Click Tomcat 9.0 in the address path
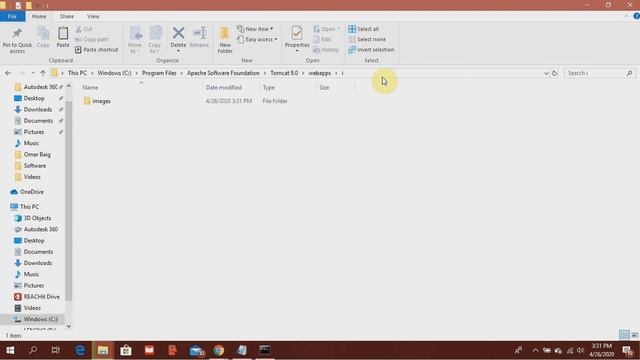The height and width of the screenshot is (360, 640). [284, 73]
